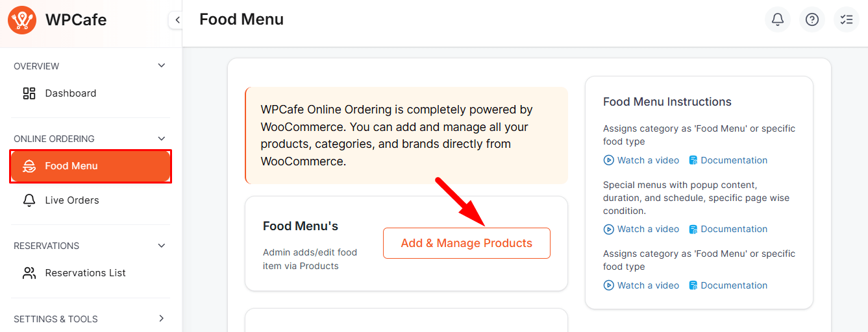Click the last Documentation file icon
Image resolution: width=868 pixels, height=332 pixels.
click(x=693, y=285)
